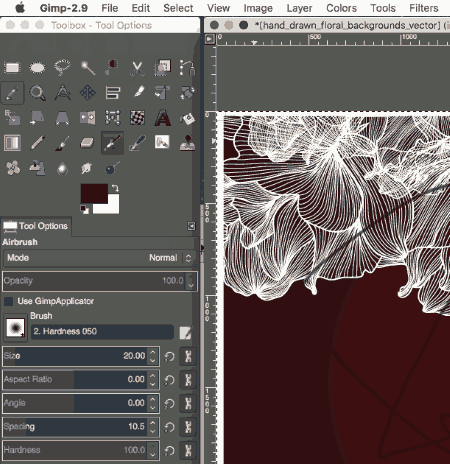The image size is (450, 464).
Task: Enable the Use GimpApplicator checkbox
Action: coord(8,301)
